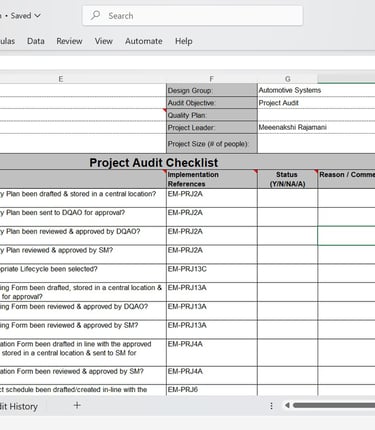Open the Help ribbon tab
Screen dimensions: 375x430
184,41
